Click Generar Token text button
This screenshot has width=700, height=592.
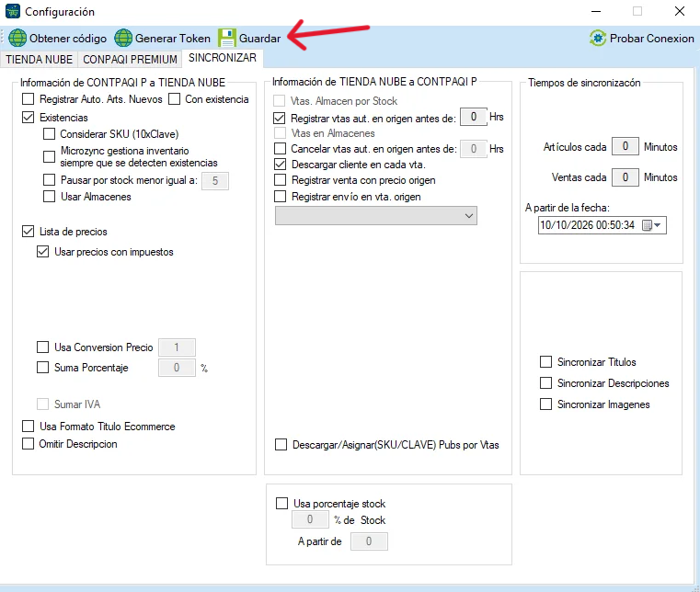pyautogui.click(x=173, y=39)
